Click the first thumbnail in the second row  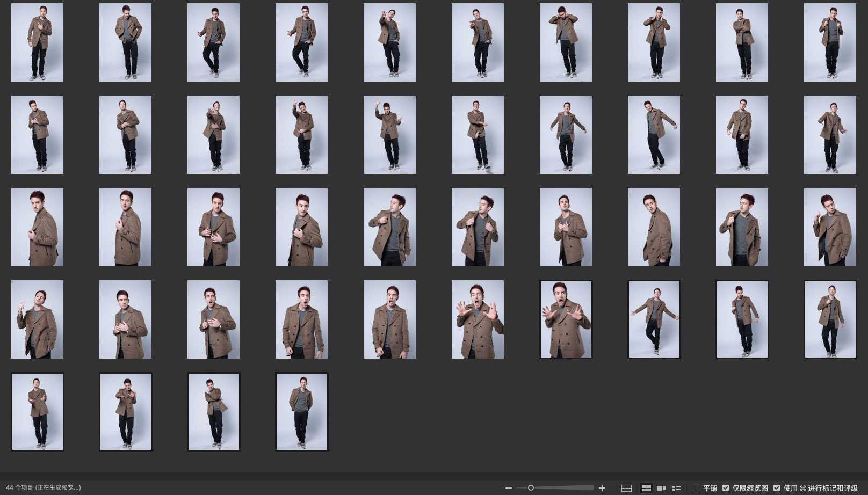click(x=37, y=135)
